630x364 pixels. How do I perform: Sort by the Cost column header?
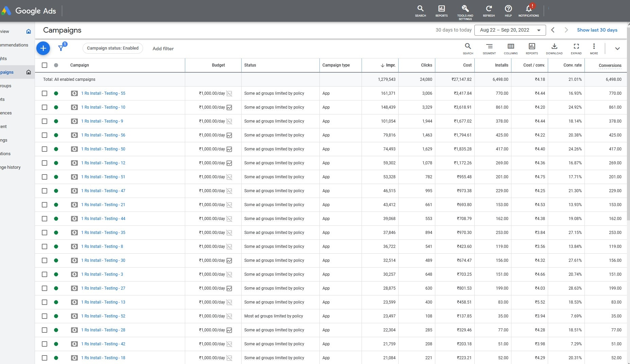click(x=467, y=65)
